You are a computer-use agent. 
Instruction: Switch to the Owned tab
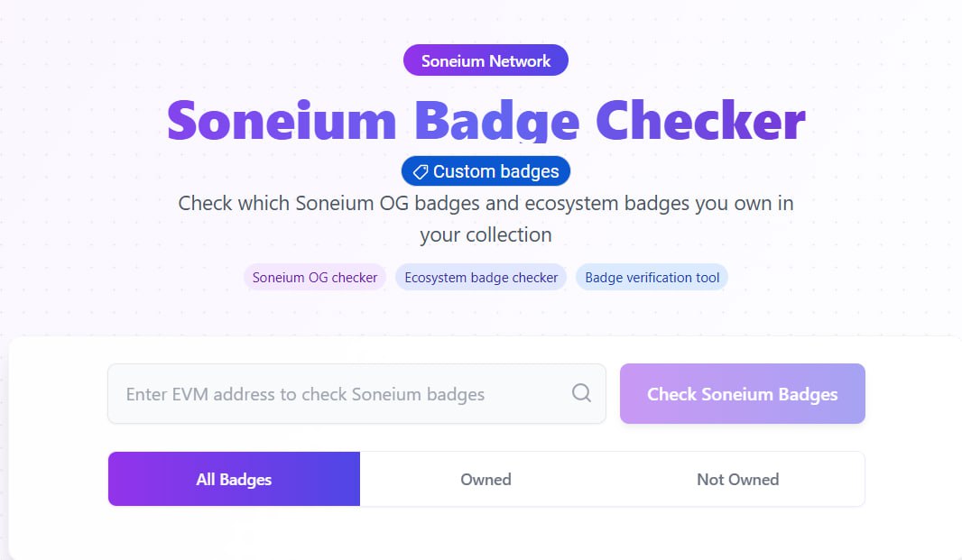tap(486, 479)
